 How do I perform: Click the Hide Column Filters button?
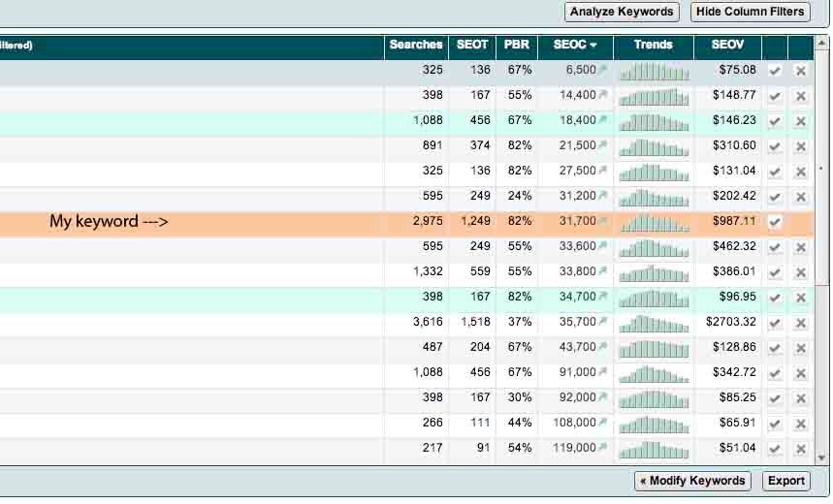[x=750, y=12]
